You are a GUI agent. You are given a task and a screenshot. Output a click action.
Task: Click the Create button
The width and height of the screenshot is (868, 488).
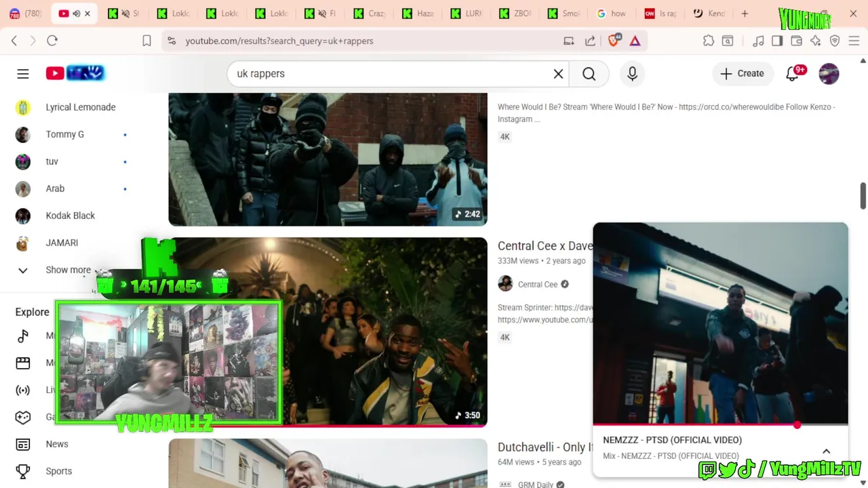click(x=743, y=73)
